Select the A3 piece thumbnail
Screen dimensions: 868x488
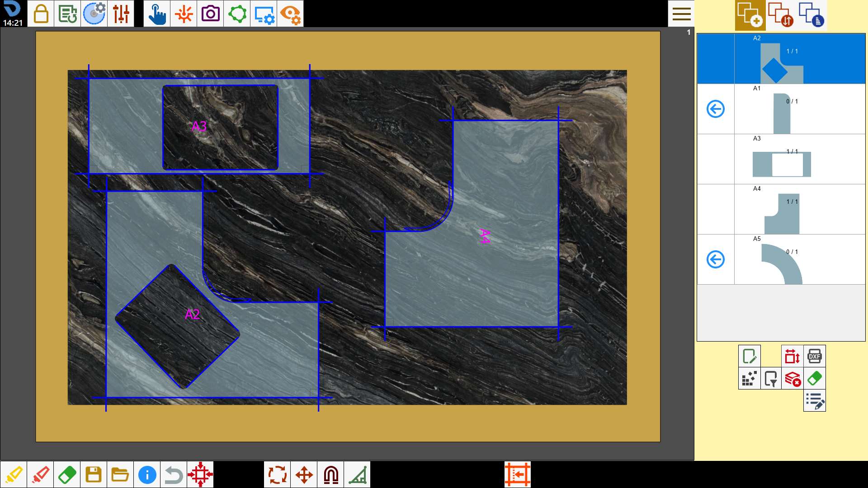coord(782,164)
